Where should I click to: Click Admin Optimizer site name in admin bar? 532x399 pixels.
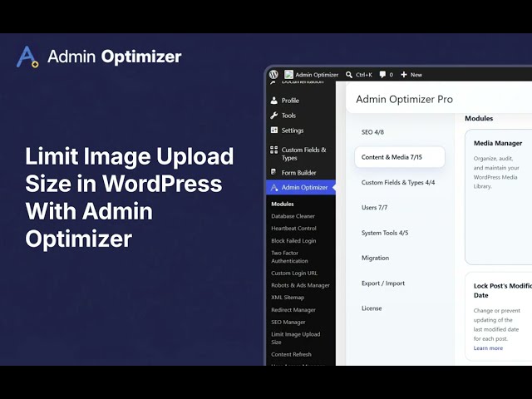coord(317,75)
